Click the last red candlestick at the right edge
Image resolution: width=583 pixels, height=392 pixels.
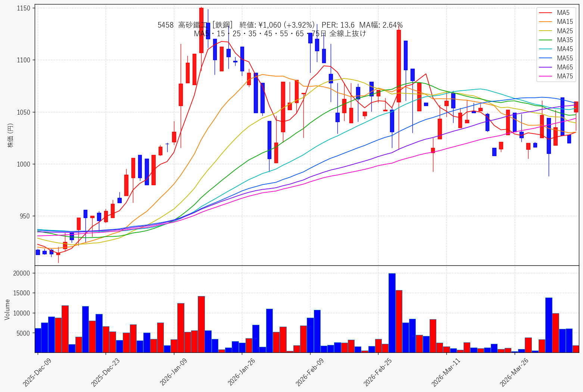click(x=576, y=107)
